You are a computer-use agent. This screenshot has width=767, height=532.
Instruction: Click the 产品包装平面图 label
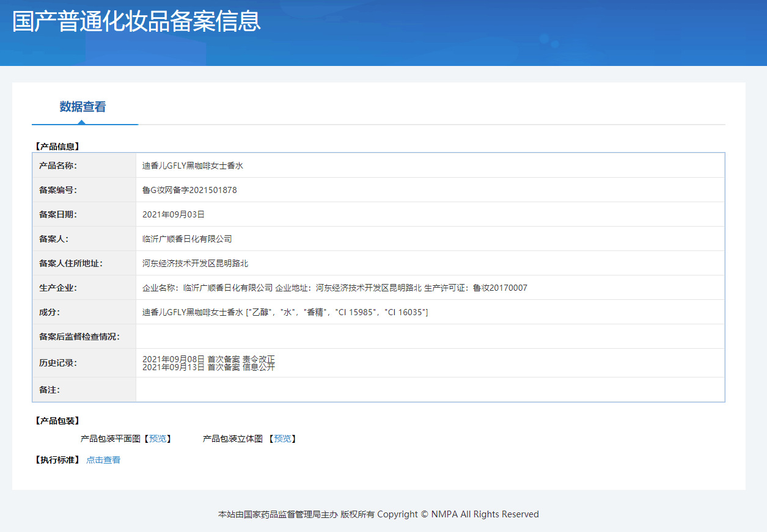tap(111, 439)
